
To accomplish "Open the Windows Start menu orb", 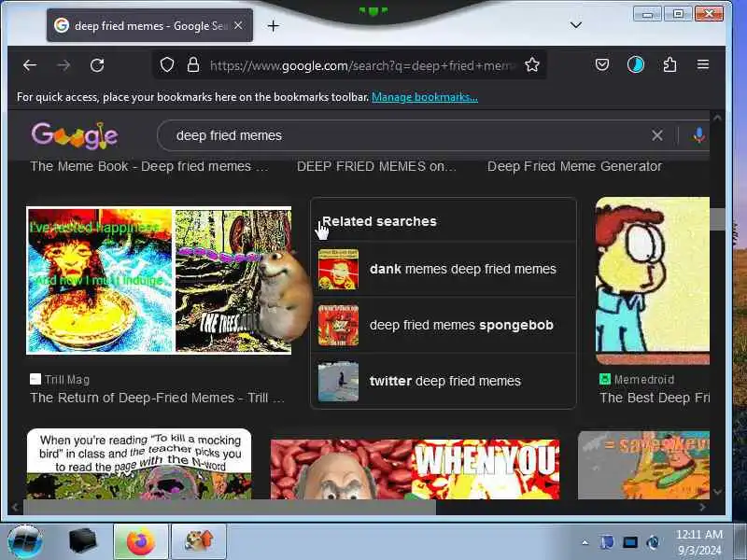I will [25, 541].
